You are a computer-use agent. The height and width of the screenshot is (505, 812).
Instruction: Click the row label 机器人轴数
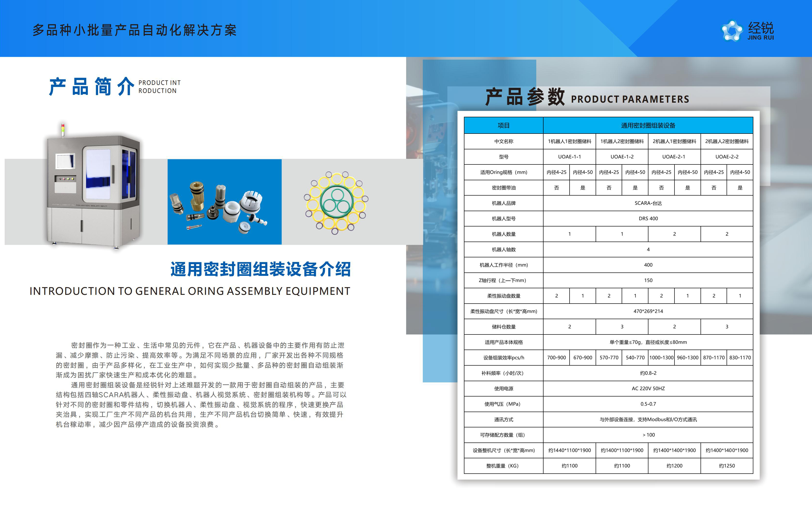pyautogui.click(x=504, y=250)
